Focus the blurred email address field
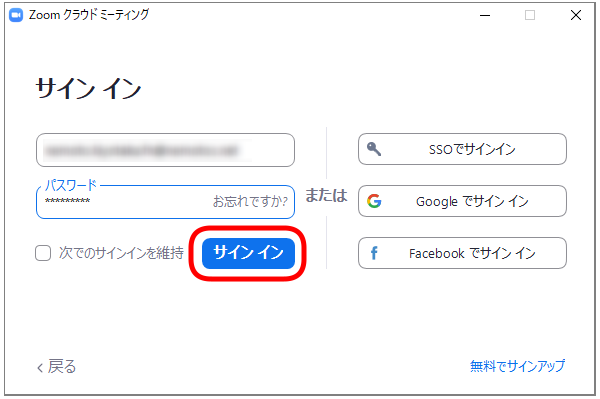 coord(165,150)
